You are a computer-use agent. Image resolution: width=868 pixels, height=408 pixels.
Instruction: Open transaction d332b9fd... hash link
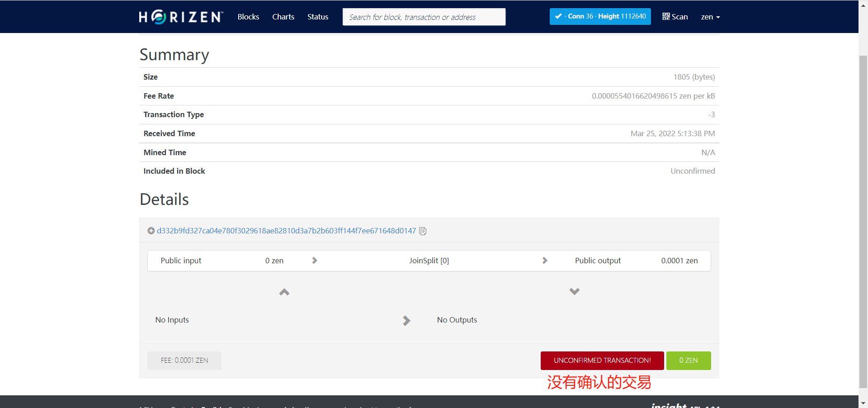[286, 231]
